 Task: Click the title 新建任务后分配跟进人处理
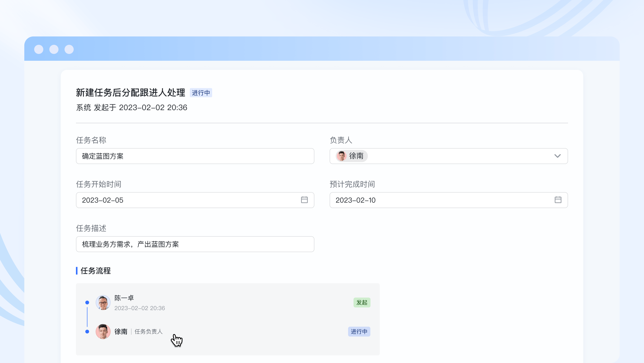click(x=131, y=93)
